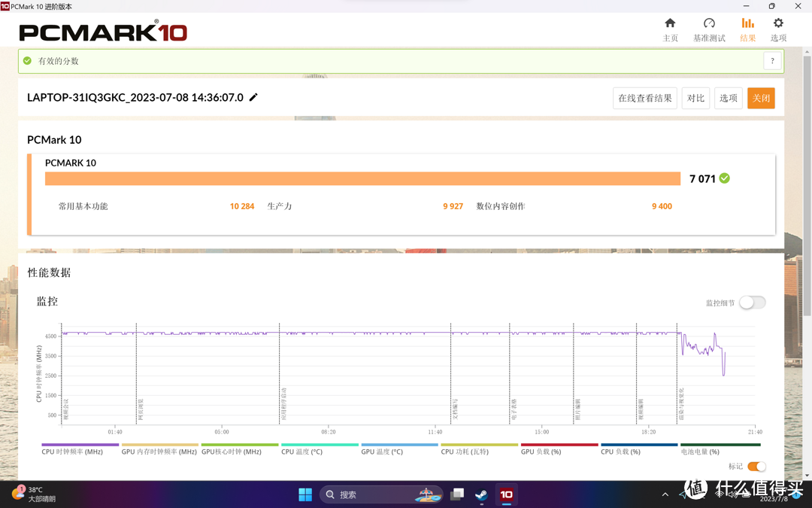Screen dimensions: 812x508
Task: Enable the 监控细节 toggle
Action: click(x=752, y=303)
